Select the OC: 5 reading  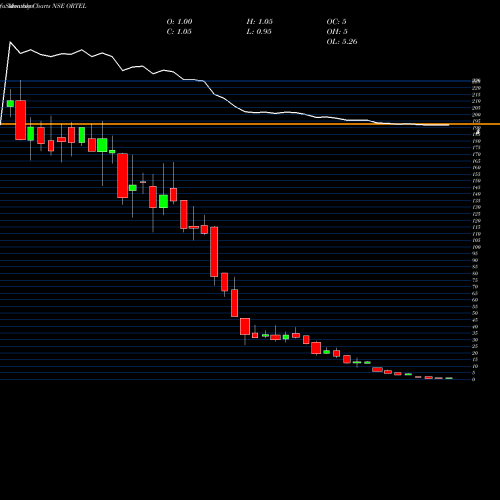pyautogui.click(x=336, y=22)
